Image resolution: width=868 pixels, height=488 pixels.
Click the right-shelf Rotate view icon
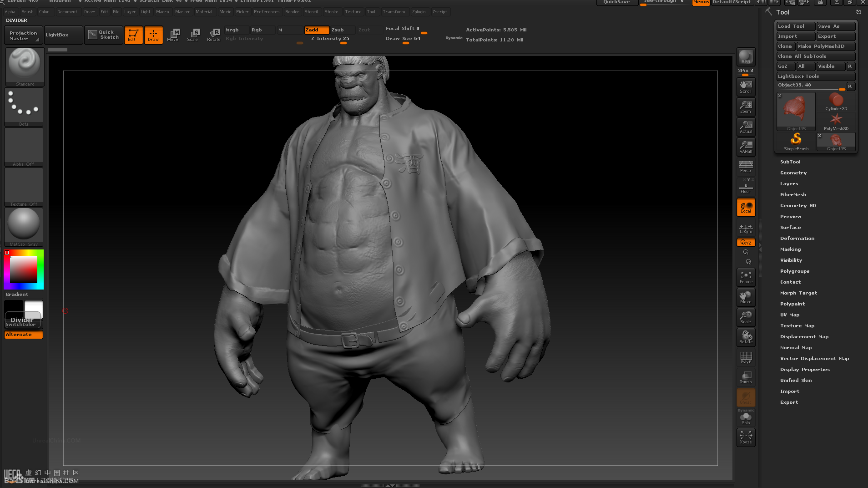pos(746,337)
